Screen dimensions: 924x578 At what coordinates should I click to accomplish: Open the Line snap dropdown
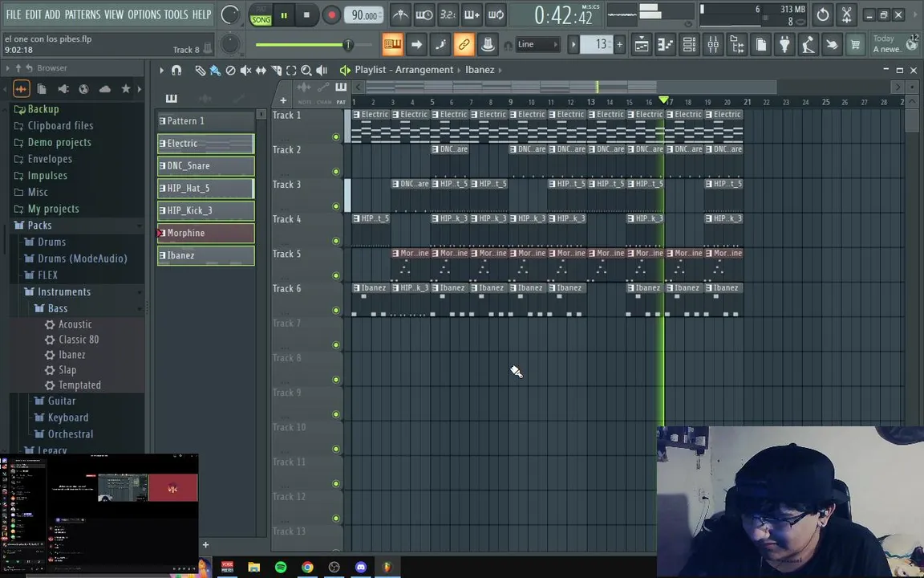click(x=537, y=44)
